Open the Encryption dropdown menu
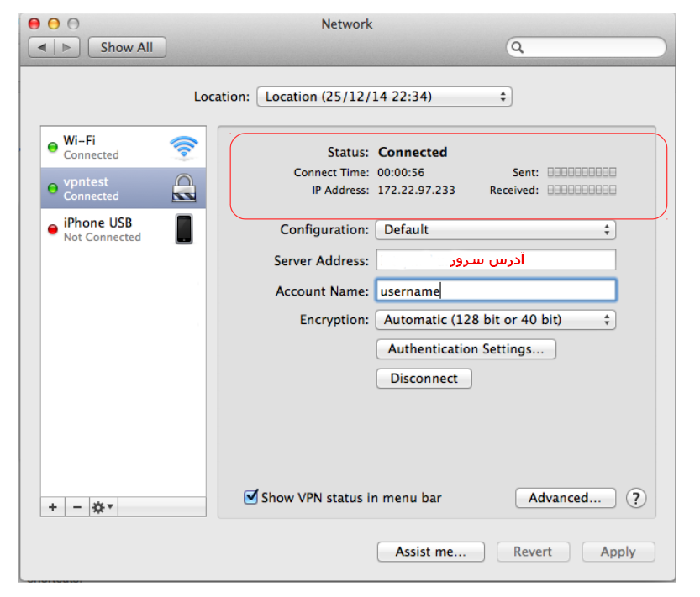700x597 pixels. coord(496,319)
